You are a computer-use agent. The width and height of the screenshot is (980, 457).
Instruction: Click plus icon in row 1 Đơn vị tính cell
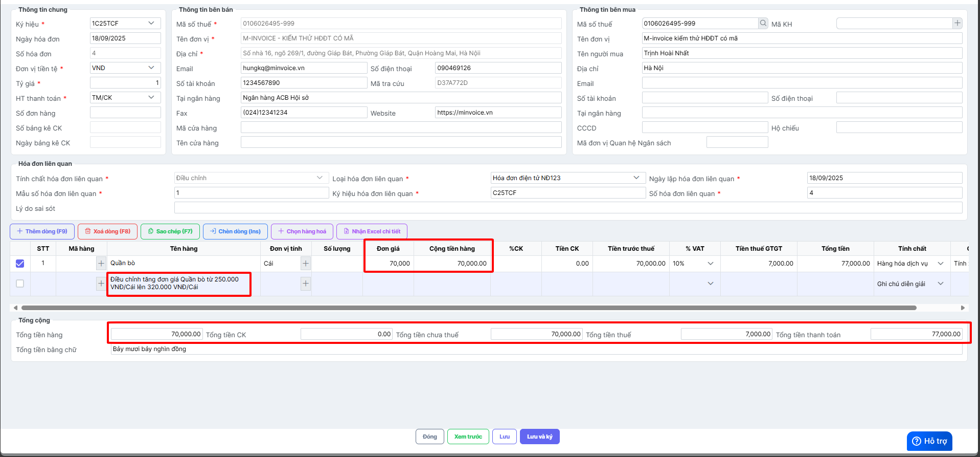(306, 263)
